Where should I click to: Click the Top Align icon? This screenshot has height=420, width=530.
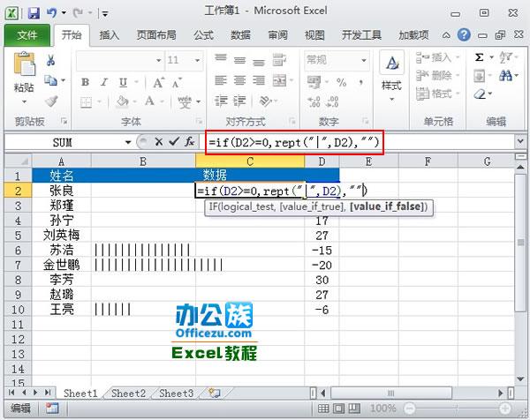tap(221, 58)
